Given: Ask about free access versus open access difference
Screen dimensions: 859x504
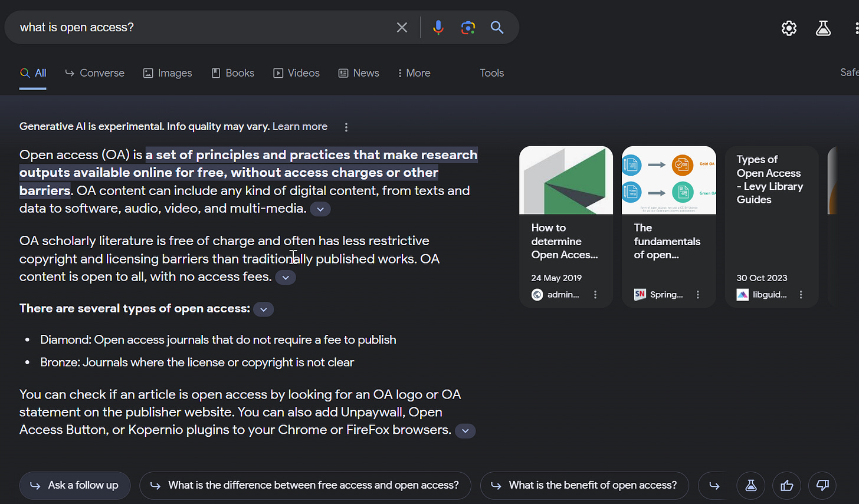Looking at the screenshot, I should point(305,486).
